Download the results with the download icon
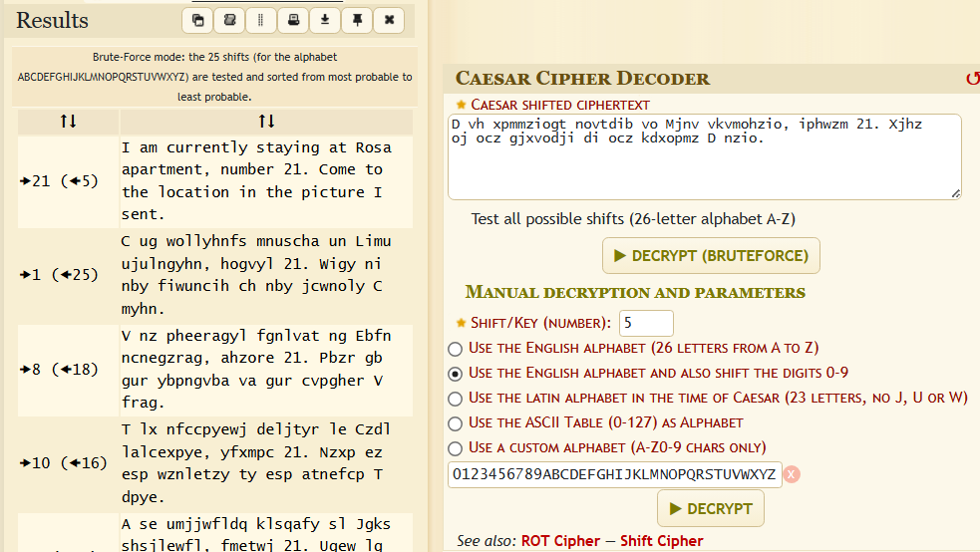The width and height of the screenshot is (980, 552). pos(325,20)
